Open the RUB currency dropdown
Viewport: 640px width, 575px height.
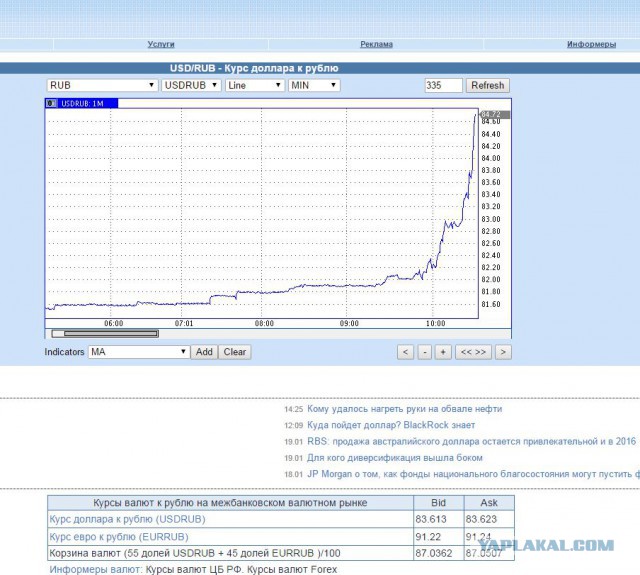coord(102,86)
